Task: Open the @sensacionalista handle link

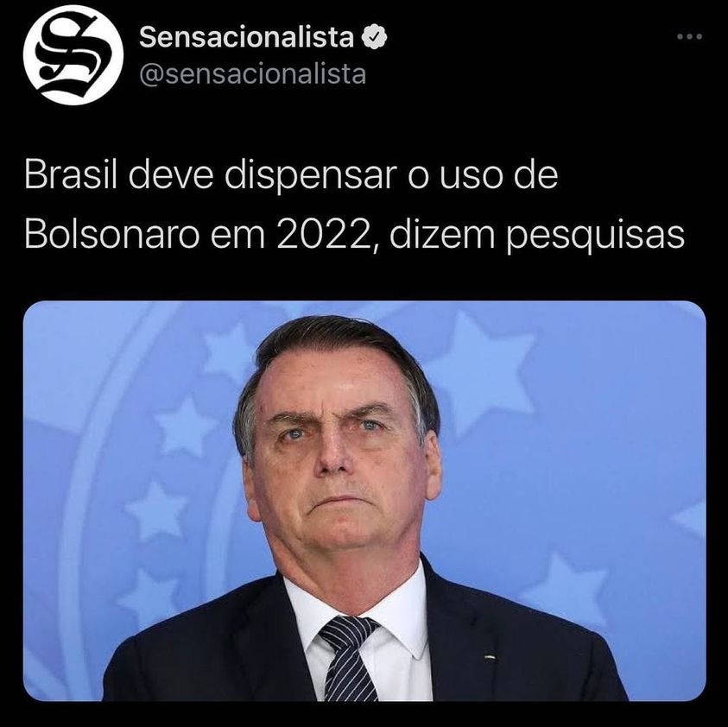Action: pyautogui.click(x=252, y=74)
